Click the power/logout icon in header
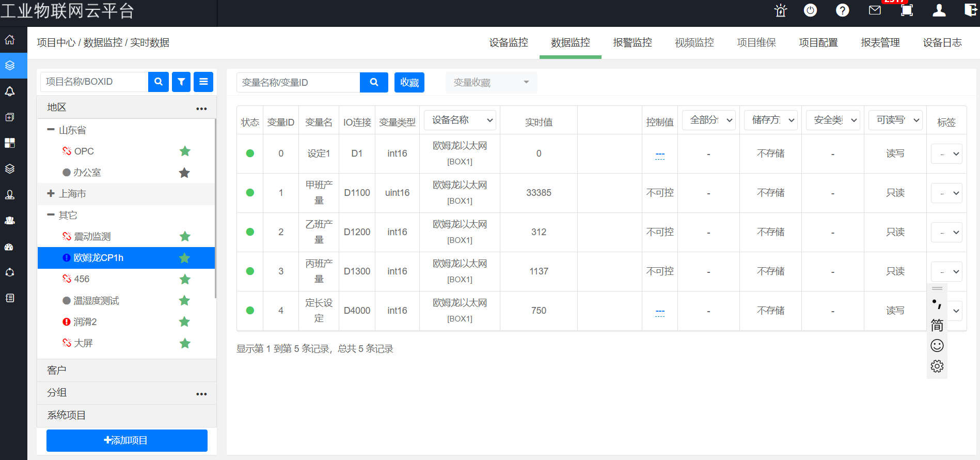The height and width of the screenshot is (460, 980). [811, 10]
